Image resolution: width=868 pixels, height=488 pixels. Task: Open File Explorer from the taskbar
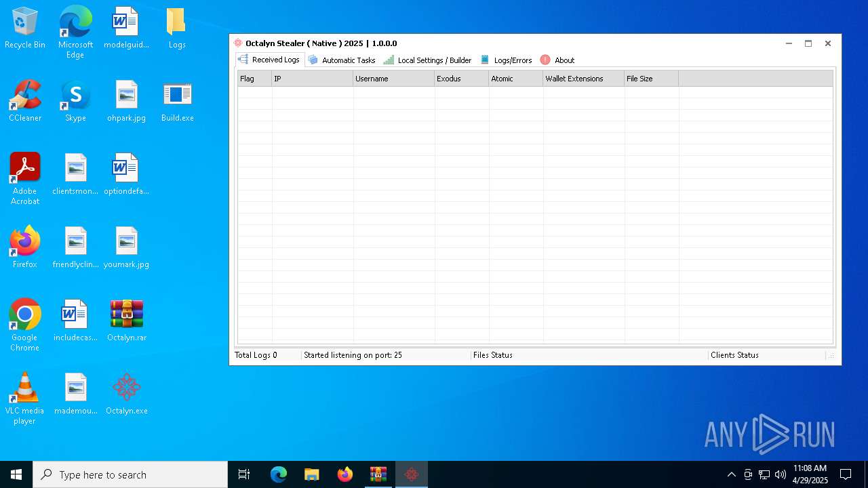coord(312,474)
